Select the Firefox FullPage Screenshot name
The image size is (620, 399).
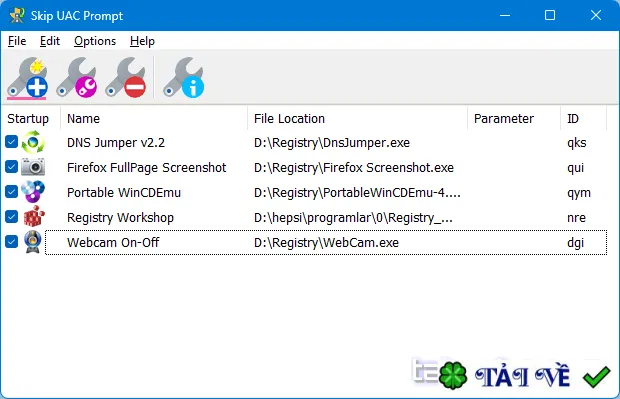point(146,168)
